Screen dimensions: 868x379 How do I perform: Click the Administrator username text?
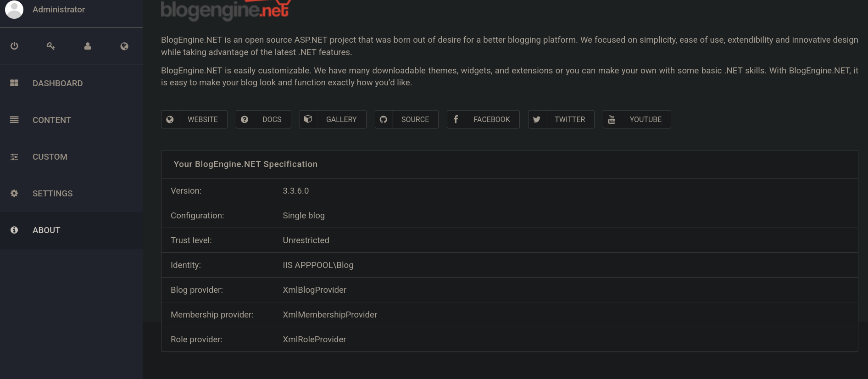tap(59, 9)
